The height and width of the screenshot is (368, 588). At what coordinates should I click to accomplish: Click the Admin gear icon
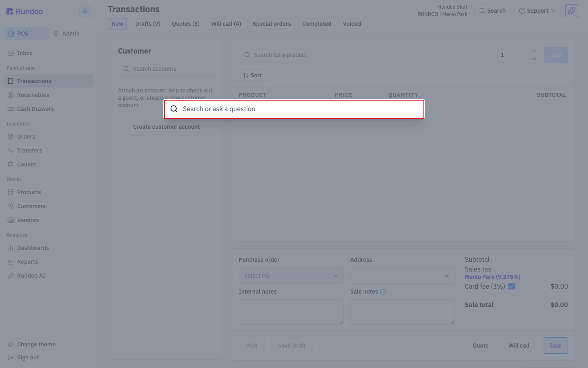tap(56, 34)
